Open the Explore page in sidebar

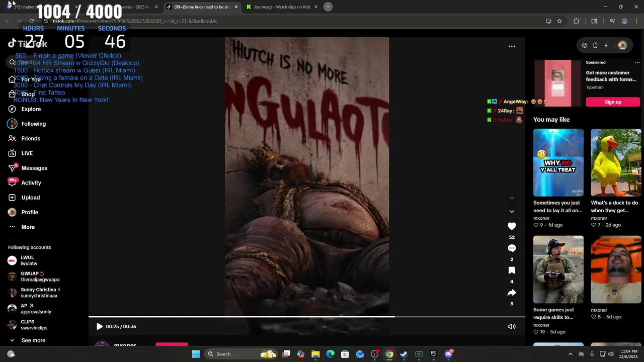coord(31,109)
